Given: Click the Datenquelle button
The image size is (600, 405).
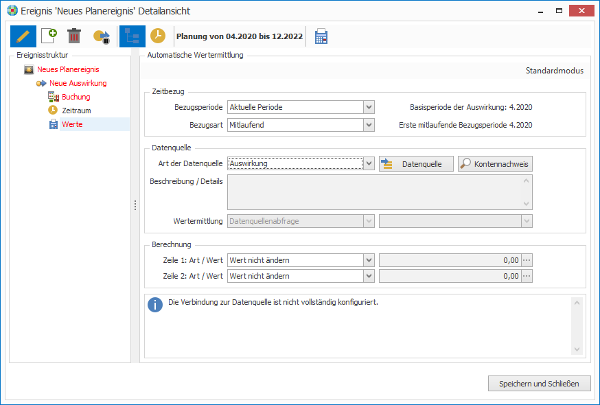Looking at the screenshot, I should 416,164.
